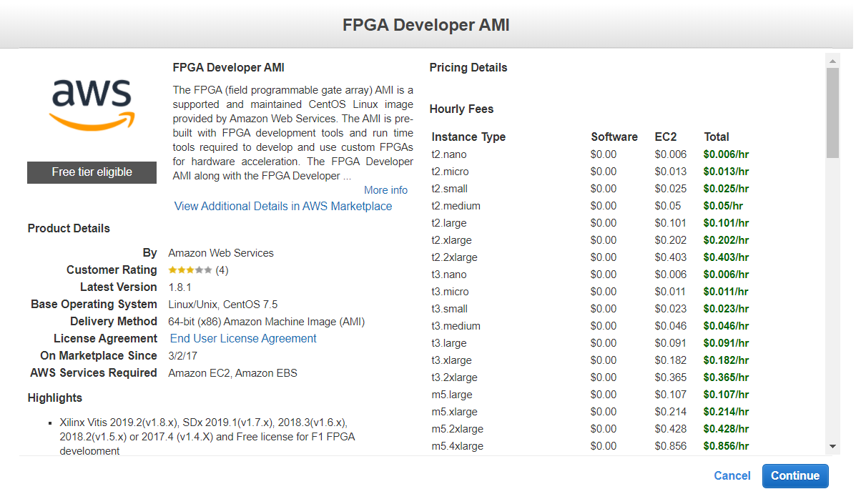
Task: Click the EC2 column header
Action: (665, 137)
